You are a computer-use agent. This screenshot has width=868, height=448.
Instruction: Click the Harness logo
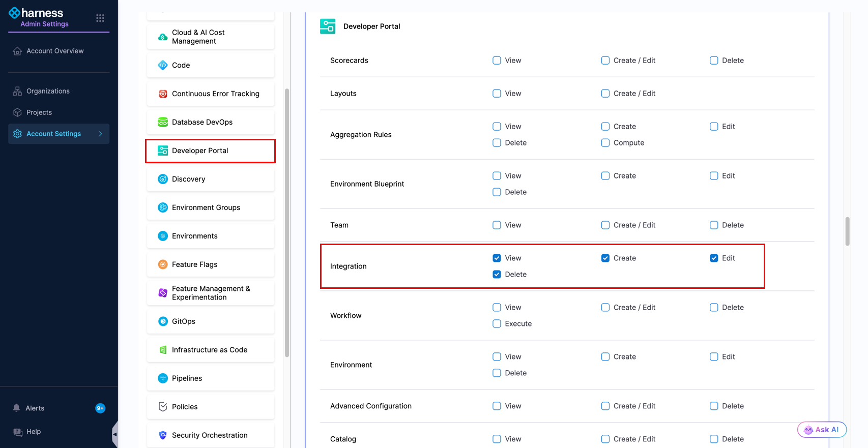36,13
